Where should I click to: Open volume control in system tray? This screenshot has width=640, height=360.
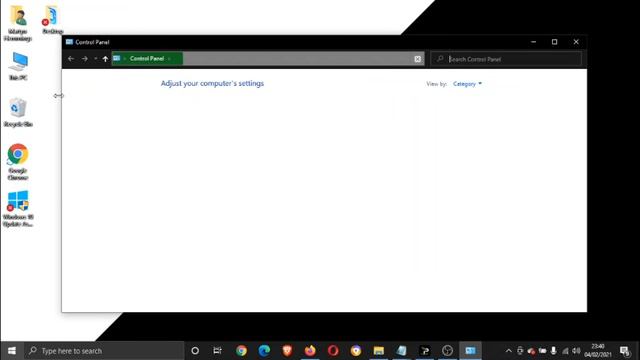tap(576, 351)
